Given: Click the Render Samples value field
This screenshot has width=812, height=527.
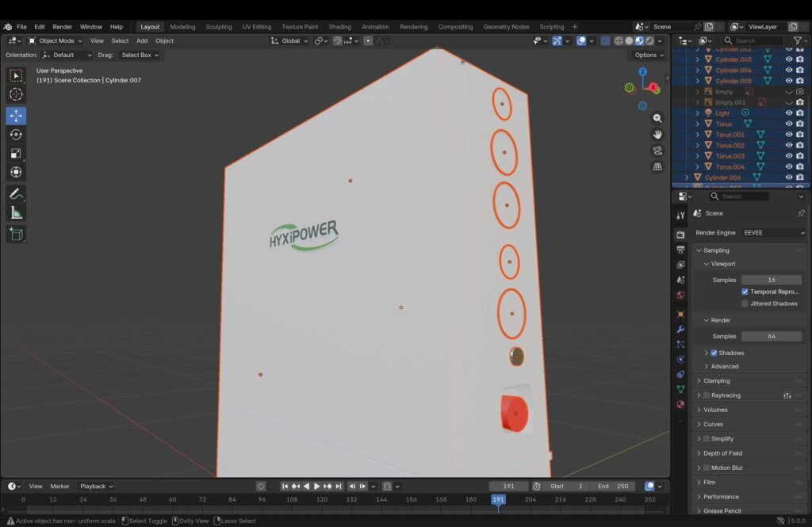Looking at the screenshot, I should point(771,336).
